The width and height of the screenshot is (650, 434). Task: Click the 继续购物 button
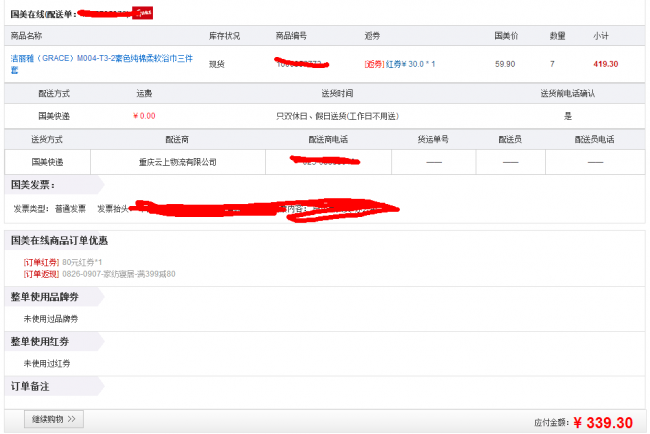pyautogui.click(x=54, y=418)
